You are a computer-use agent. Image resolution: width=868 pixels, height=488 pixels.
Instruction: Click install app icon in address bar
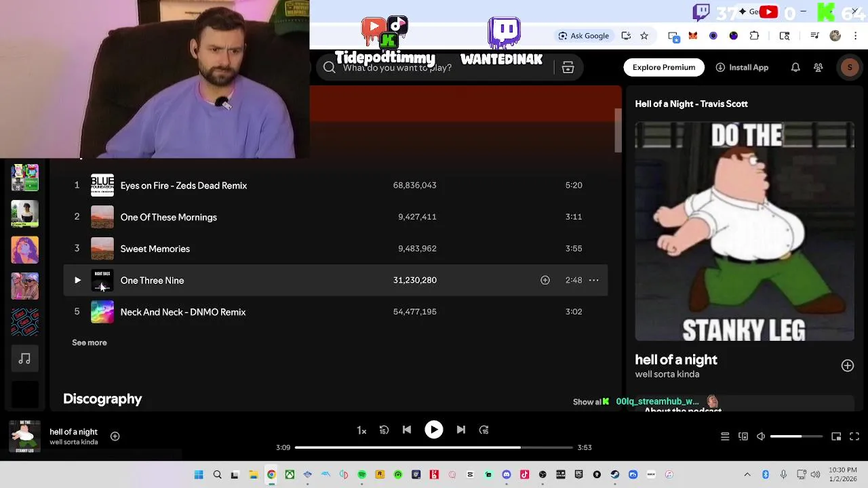[x=626, y=36]
